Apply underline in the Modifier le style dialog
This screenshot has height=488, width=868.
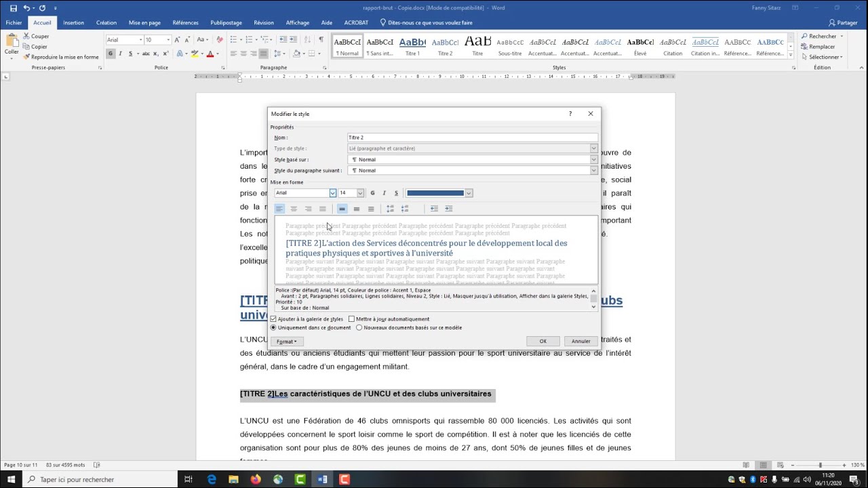396,193
